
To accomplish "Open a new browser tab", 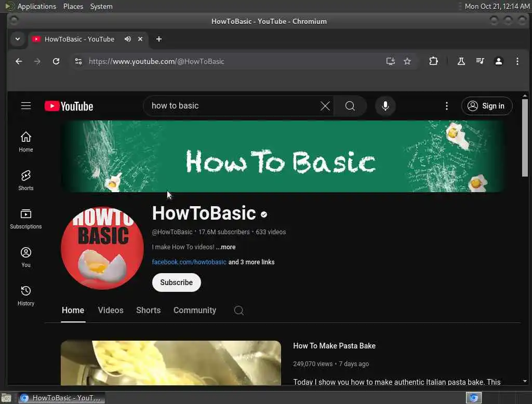I will pyautogui.click(x=159, y=39).
